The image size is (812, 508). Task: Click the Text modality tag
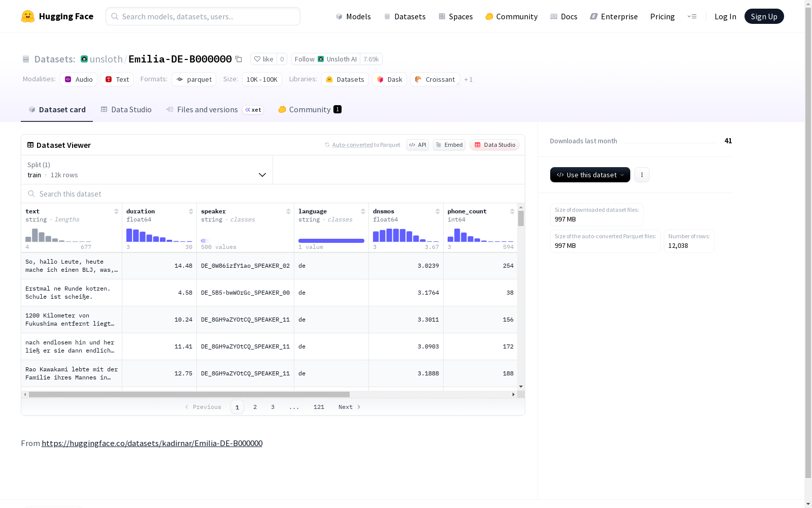coord(117,79)
